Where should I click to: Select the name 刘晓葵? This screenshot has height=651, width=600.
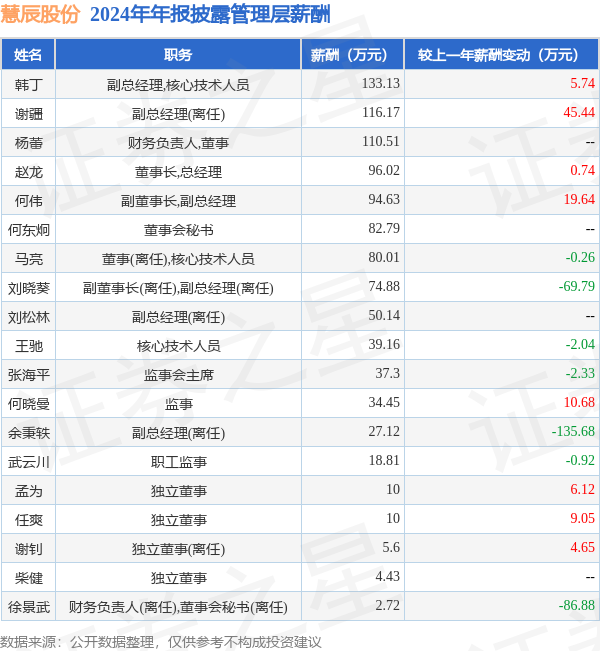[x=29, y=288]
